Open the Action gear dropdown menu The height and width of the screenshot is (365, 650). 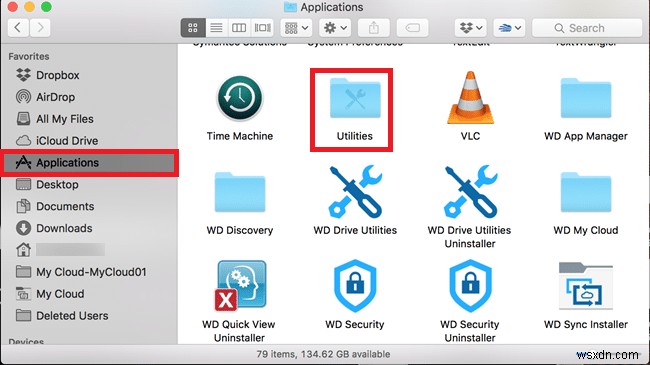[335, 28]
